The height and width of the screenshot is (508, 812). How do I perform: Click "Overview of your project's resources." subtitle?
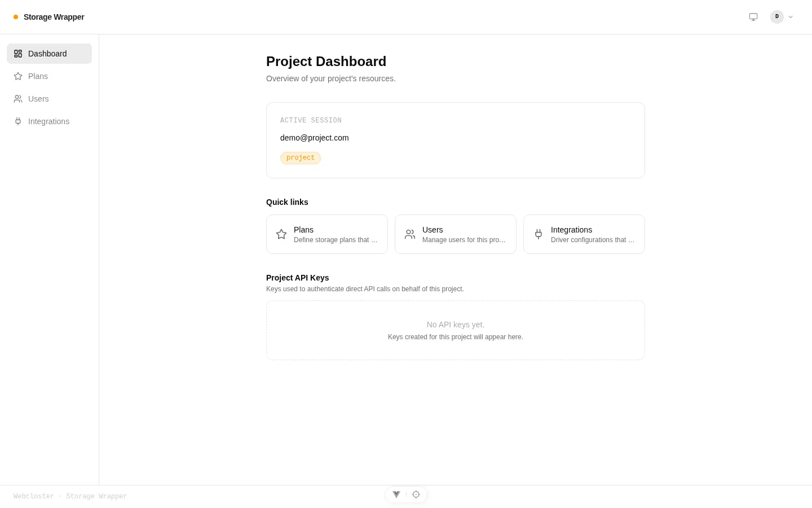point(331,78)
